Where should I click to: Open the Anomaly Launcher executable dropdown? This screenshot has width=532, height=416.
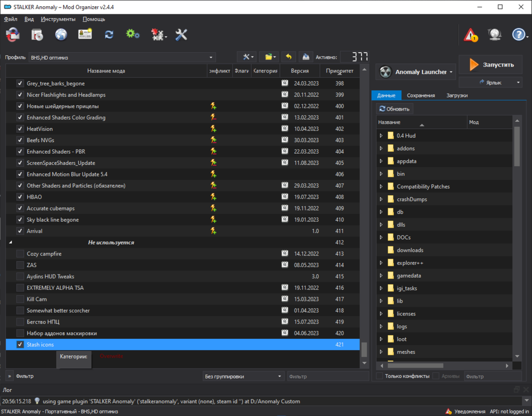click(x=417, y=72)
